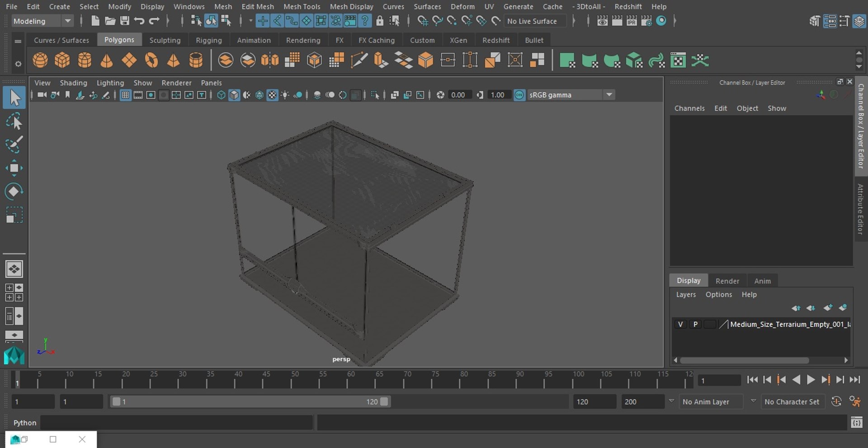
Task: Click the current frame input field
Action: point(719,380)
